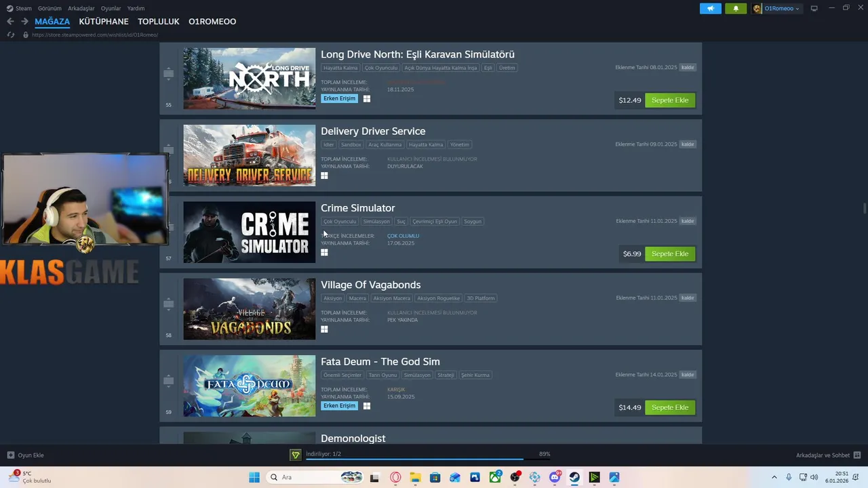Click the plus icon beside Oyun Ekle
868x488 pixels.
click(10, 455)
